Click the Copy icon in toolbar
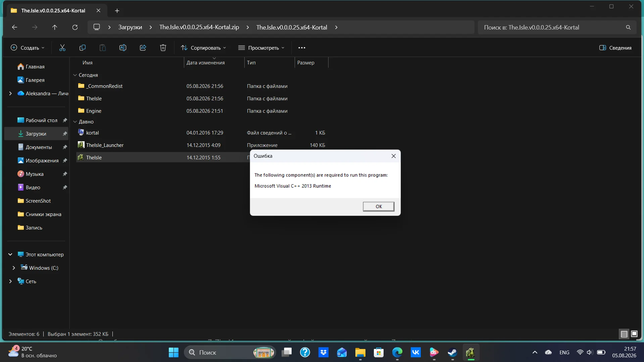Viewport: 644px width, 362px height. pos(83,48)
